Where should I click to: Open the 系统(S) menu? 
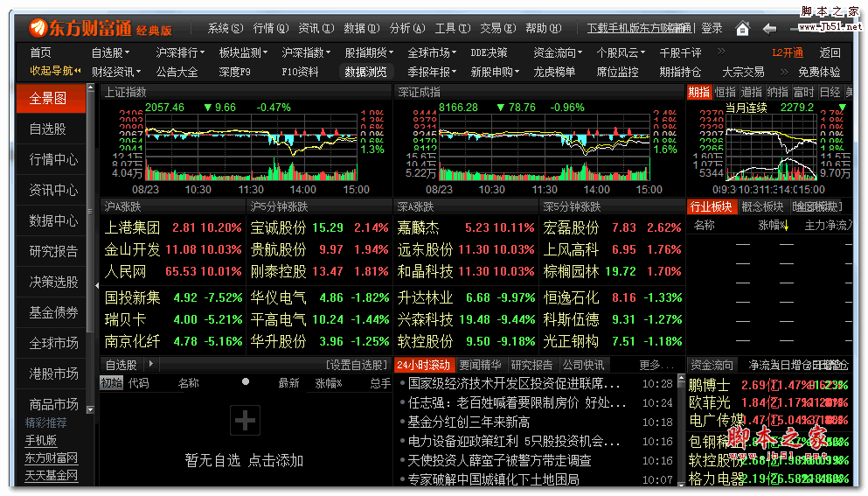pos(226,28)
